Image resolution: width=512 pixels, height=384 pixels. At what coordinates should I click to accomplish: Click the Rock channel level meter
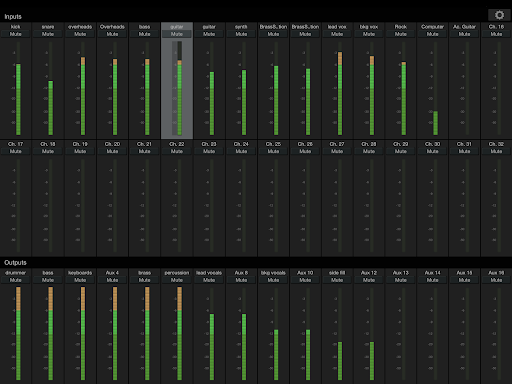tap(404, 88)
